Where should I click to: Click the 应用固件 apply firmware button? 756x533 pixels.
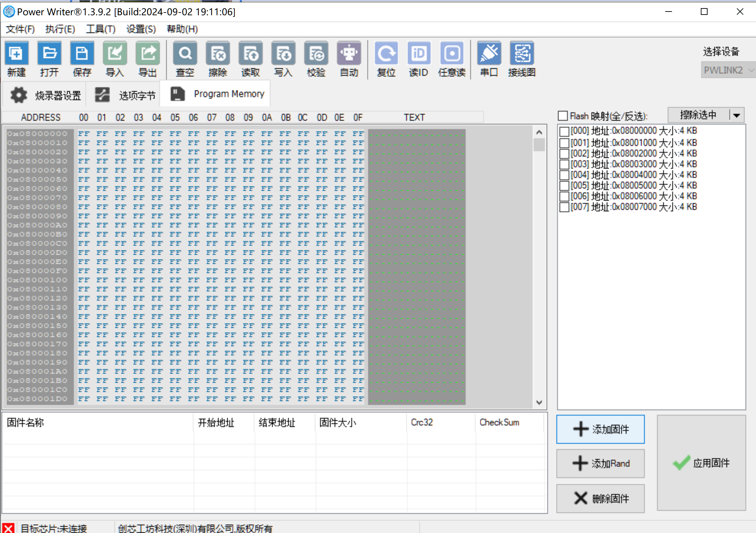[x=701, y=463]
